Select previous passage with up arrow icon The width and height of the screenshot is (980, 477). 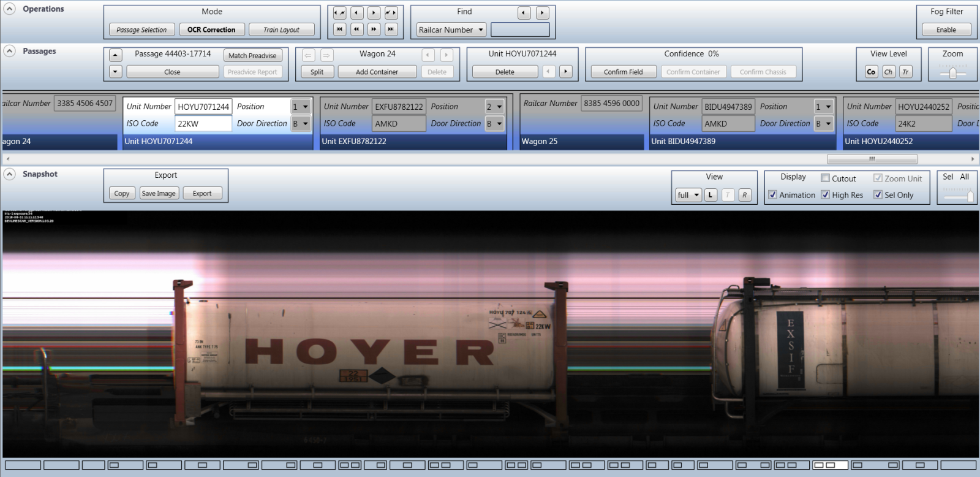116,55
